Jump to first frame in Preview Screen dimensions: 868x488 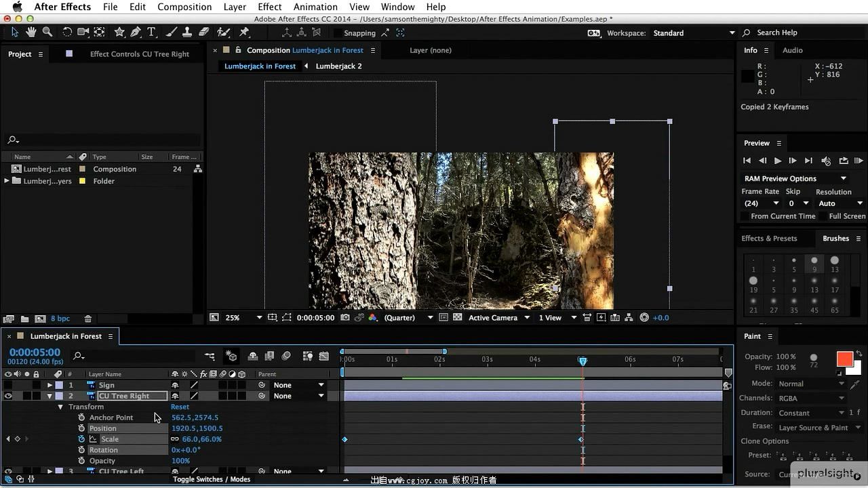(x=747, y=161)
